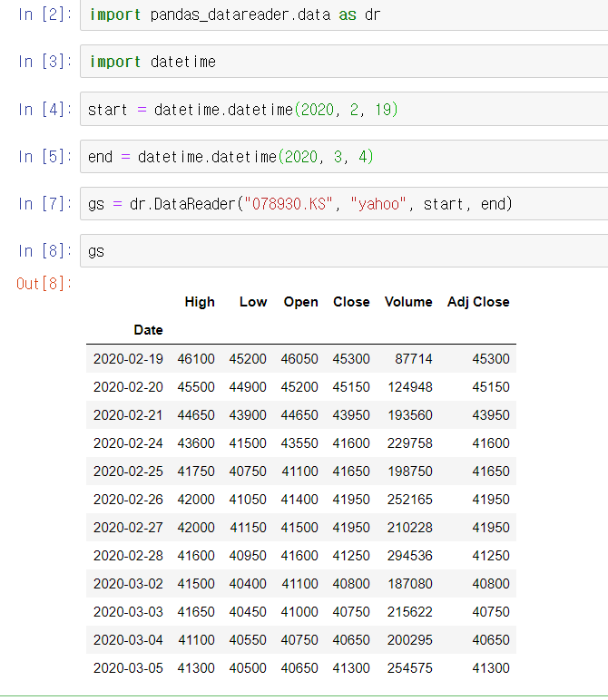608x700 pixels.
Task: Click the volume value 200295
Action: 410,640
